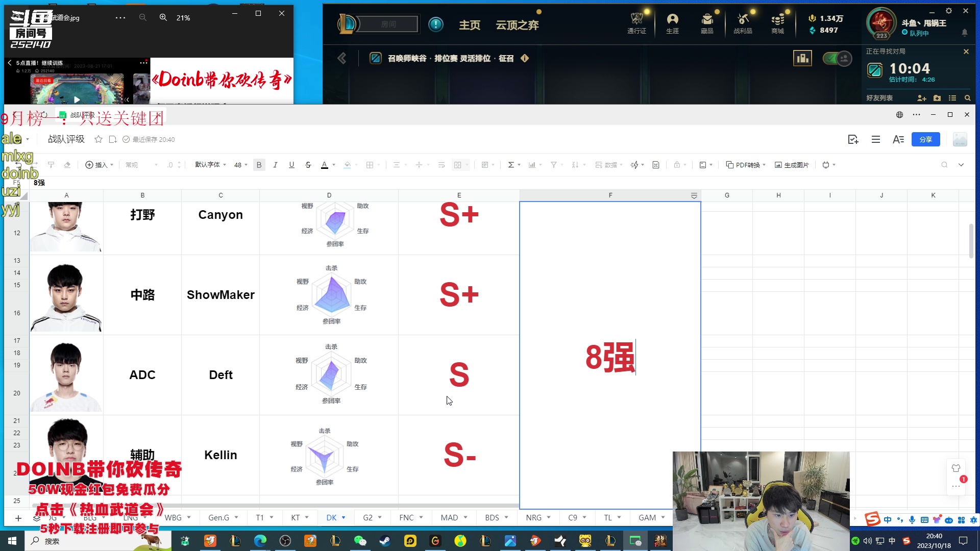Click the move-to-folder icon beside title

coord(113,139)
